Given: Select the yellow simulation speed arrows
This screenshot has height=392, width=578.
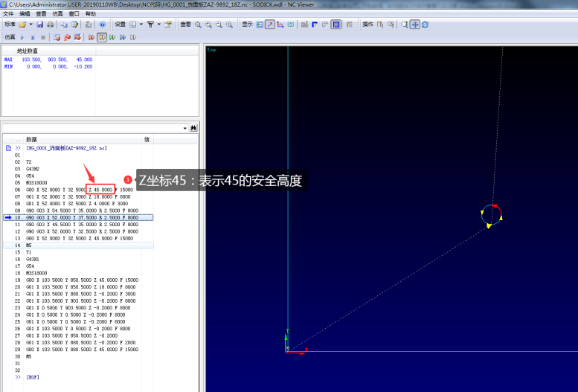Looking at the screenshot, I should click(x=102, y=37).
